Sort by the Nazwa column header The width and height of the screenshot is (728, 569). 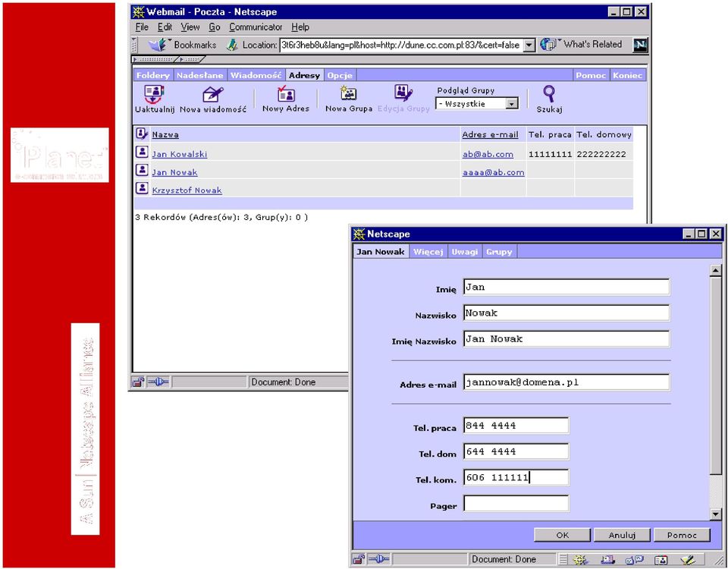point(165,135)
